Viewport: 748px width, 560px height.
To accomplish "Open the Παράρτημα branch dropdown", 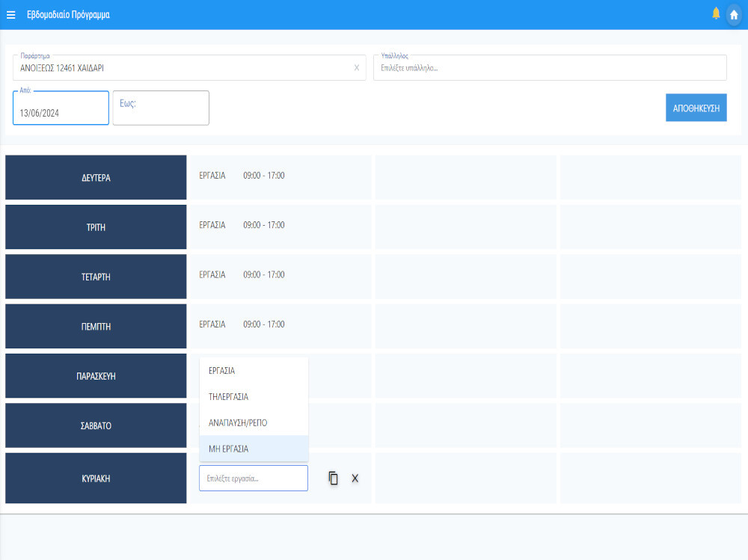I will click(x=183, y=68).
